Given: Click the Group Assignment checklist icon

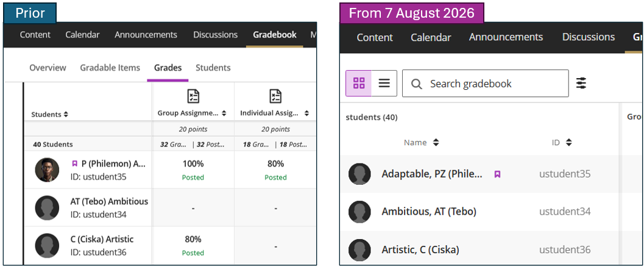Looking at the screenshot, I should [x=193, y=96].
